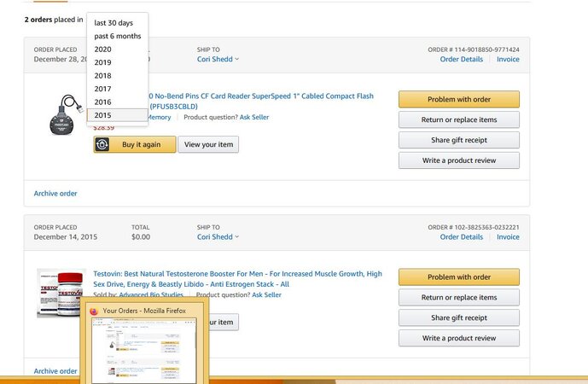Screen dimensions: 588x384
Task: Click Ask Seller for the card reader item
Action: pyautogui.click(x=254, y=117)
